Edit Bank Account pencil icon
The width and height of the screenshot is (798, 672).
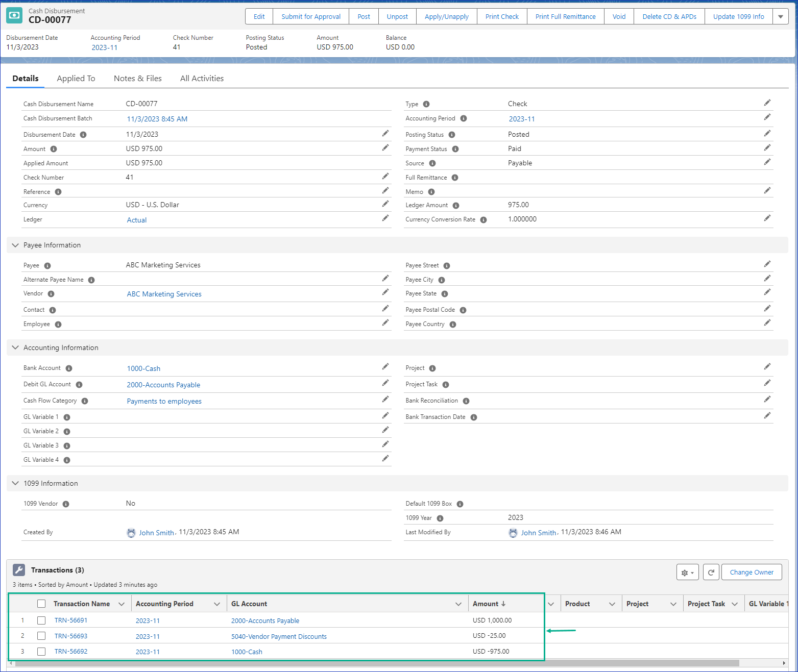click(x=385, y=366)
